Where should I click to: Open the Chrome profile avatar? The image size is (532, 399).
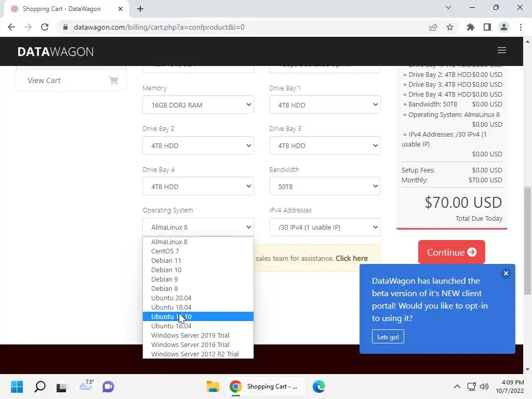504,27
